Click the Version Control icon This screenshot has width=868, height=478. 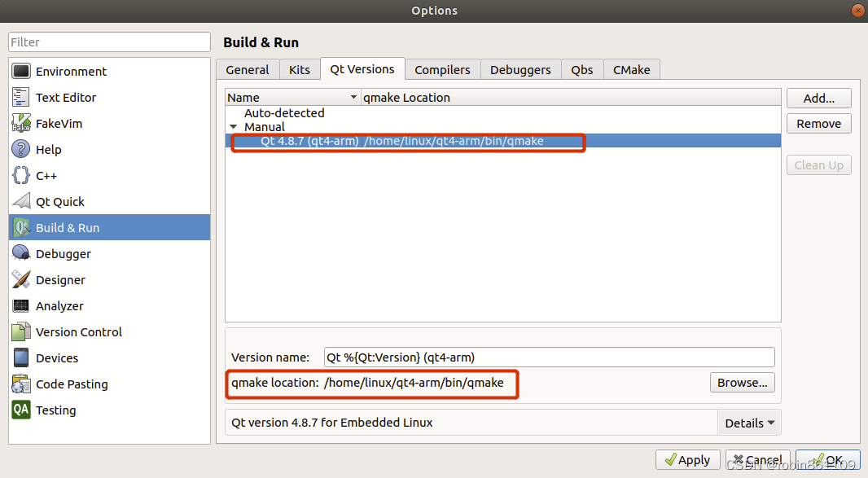point(21,331)
